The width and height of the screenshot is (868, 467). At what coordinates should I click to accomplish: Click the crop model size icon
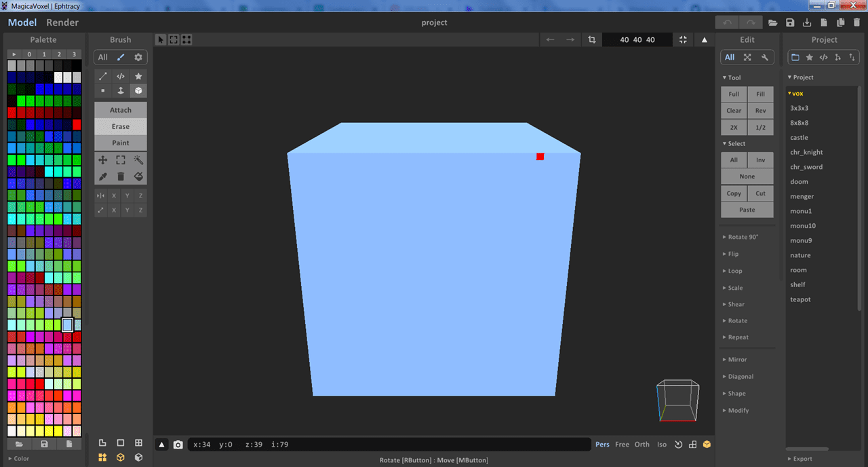click(592, 40)
